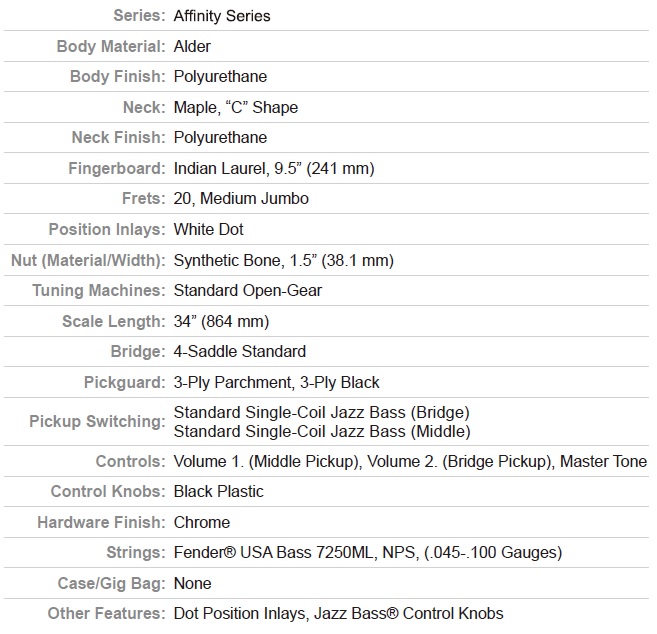
Task: Click the Alder body material value
Action: 192,46
